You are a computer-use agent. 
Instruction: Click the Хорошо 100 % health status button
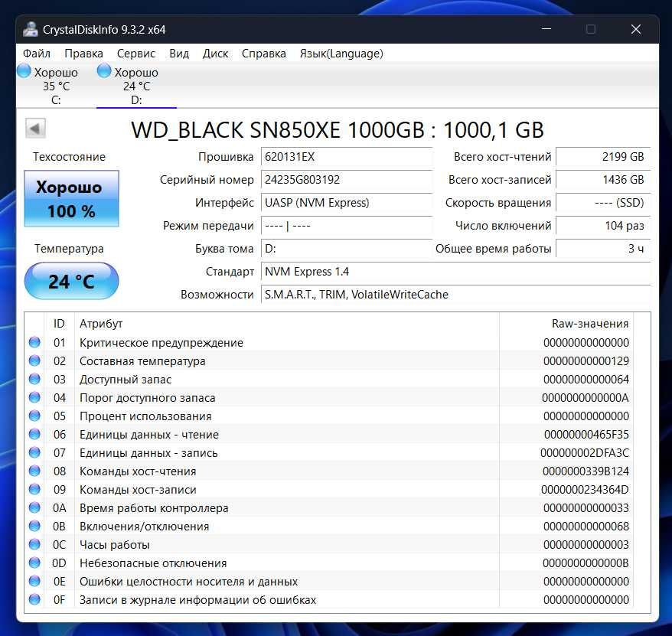[x=72, y=198]
